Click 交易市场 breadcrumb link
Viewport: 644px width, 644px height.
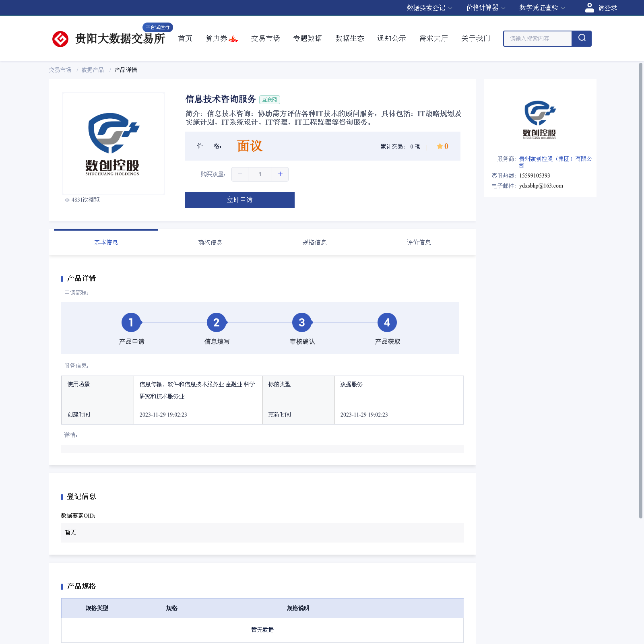pos(60,70)
